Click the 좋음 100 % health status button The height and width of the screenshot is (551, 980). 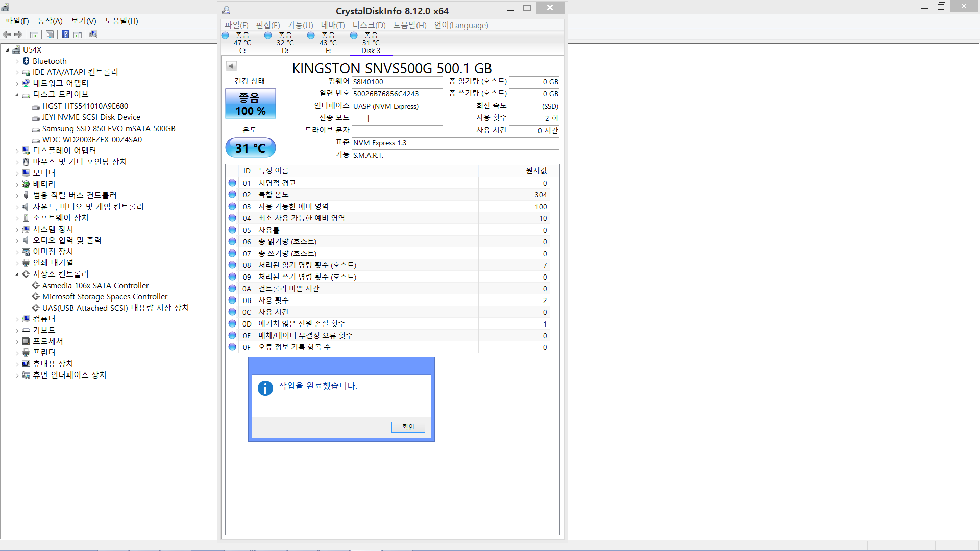pyautogui.click(x=251, y=104)
